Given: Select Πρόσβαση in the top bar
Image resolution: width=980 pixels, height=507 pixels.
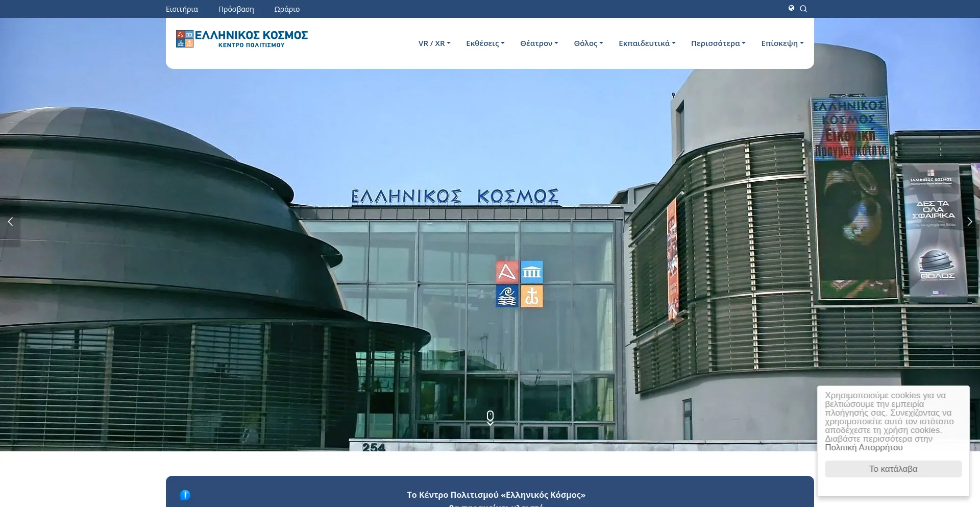Looking at the screenshot, I should 236,9.
